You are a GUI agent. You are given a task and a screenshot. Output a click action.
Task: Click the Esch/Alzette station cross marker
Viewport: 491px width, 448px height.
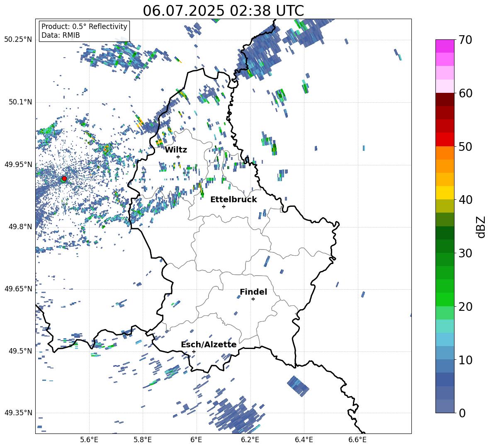click(194, 351)
